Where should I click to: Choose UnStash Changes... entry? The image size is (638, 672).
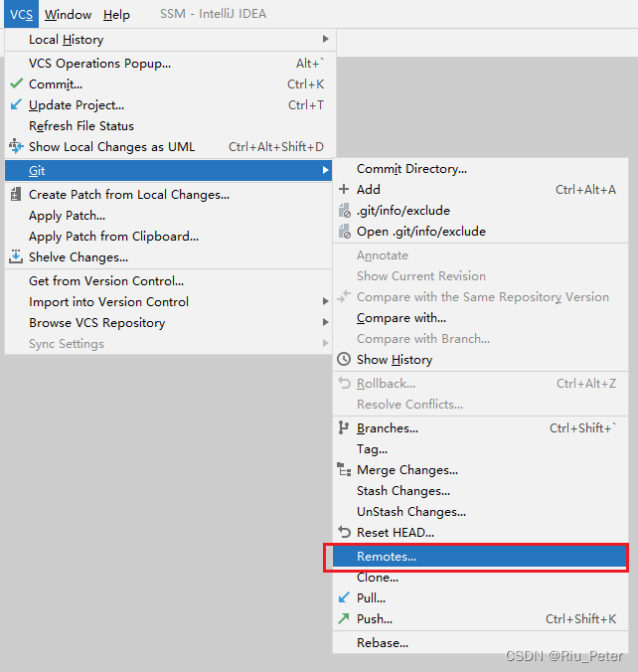coord(480,511)
